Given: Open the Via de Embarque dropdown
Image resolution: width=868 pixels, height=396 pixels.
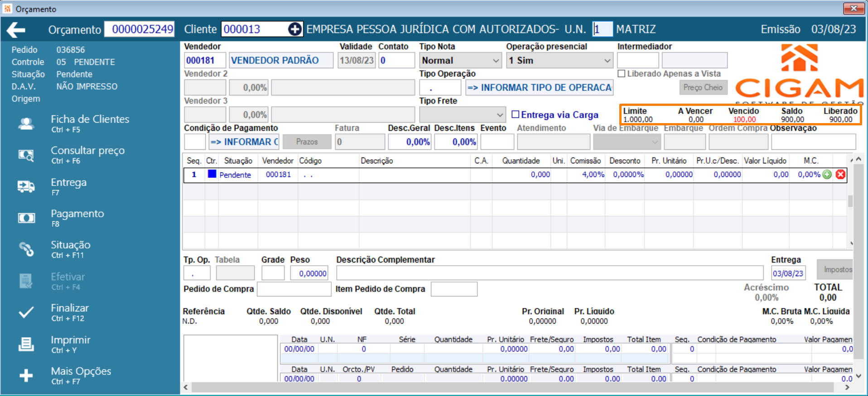Looking at the screenshot, I should 655,142.
